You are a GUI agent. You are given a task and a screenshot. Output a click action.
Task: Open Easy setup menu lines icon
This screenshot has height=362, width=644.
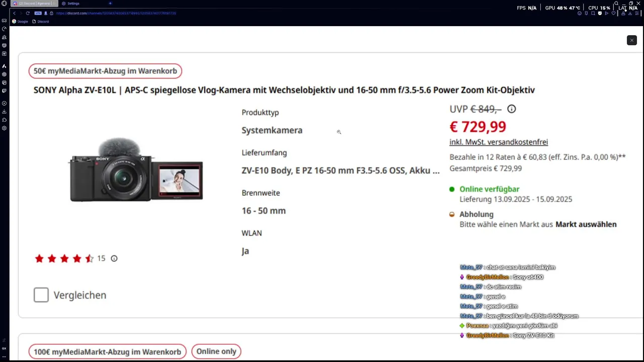tap(637, 13)
